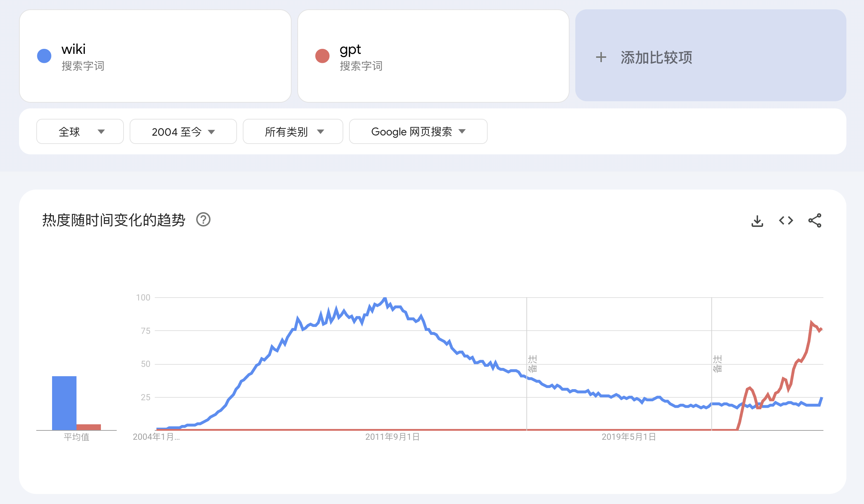Click the red gpt color dot
864x504 pixels.
tap(322, 56)
